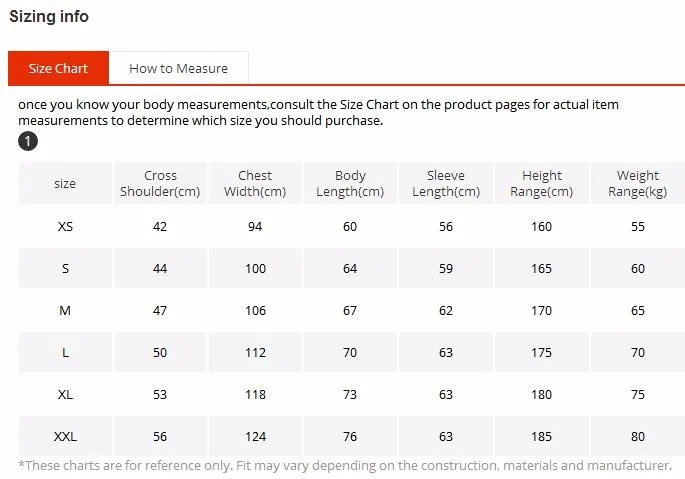
Task: Choose the XXL size row label
Action: click(65, 437)
